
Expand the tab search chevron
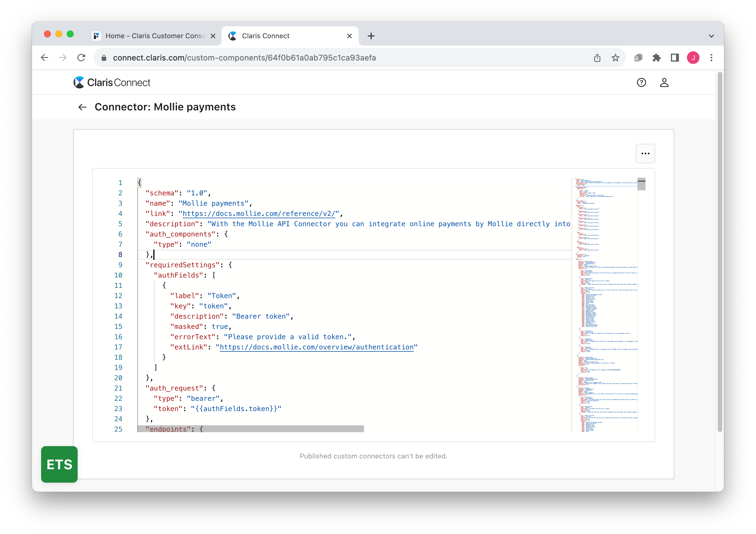point(711,36)
